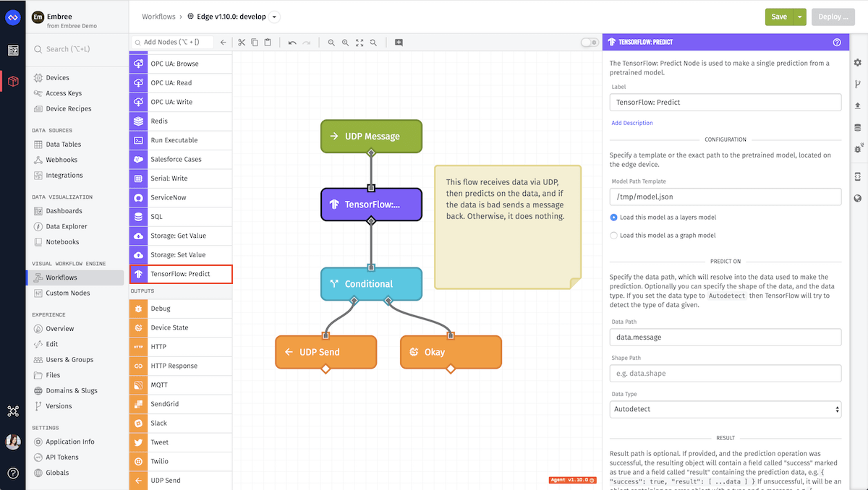Open the Data Type Autodetect dropdown
Viewport: 868px width, 490px height.
tap(726, 409)
